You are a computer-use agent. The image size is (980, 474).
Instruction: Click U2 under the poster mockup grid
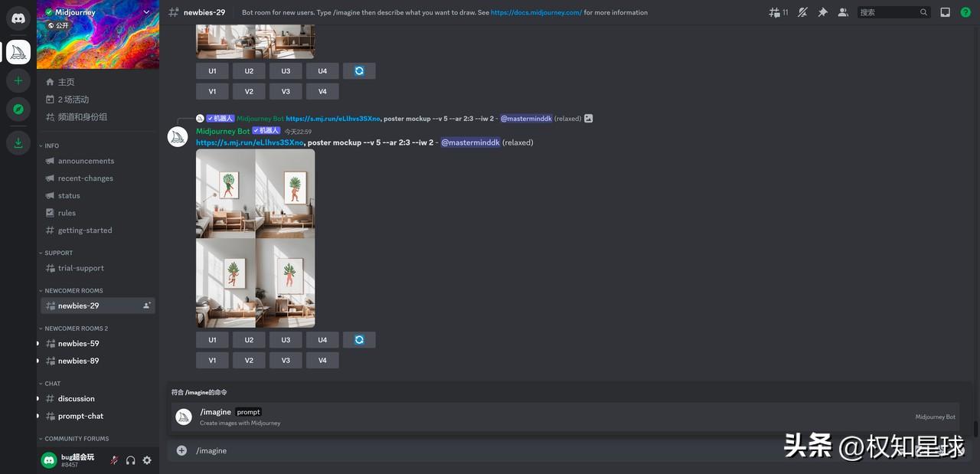pyautogui.click(x=249, y=339)
